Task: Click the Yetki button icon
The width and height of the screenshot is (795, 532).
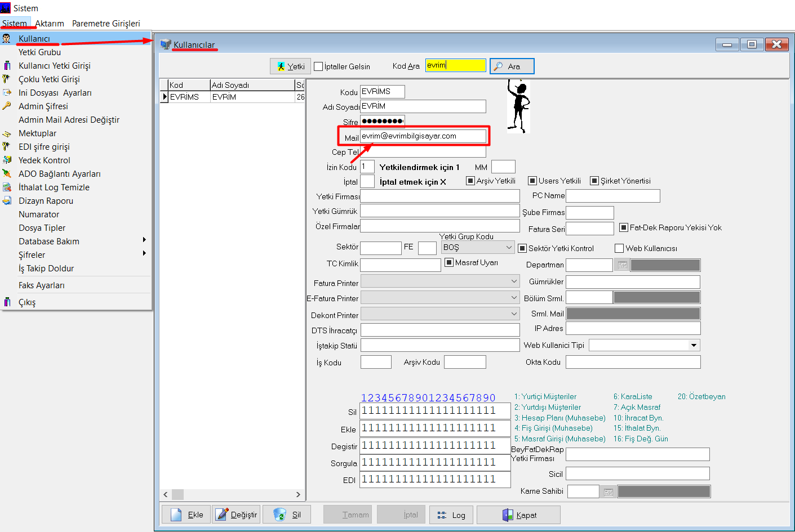Action: (281, 66)
